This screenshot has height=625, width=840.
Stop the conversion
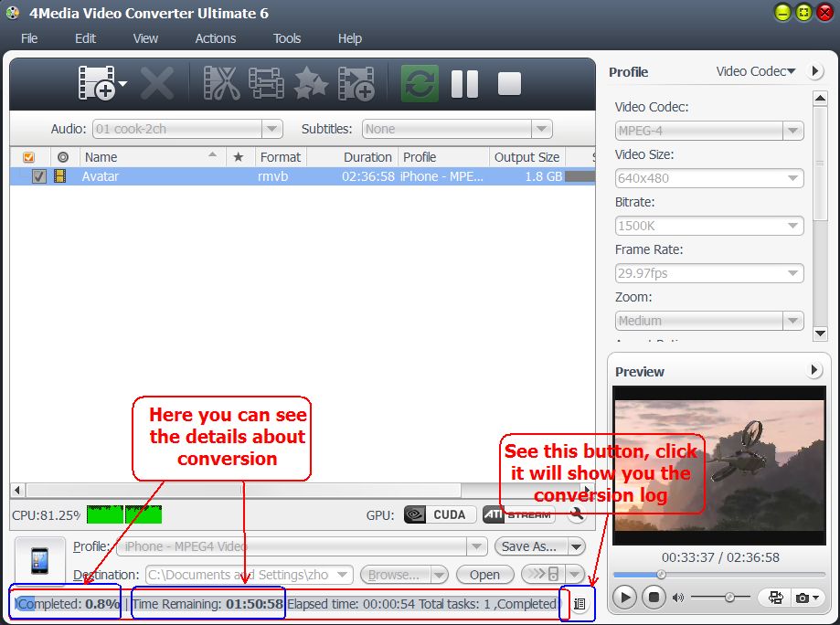[x=509, y=83]
